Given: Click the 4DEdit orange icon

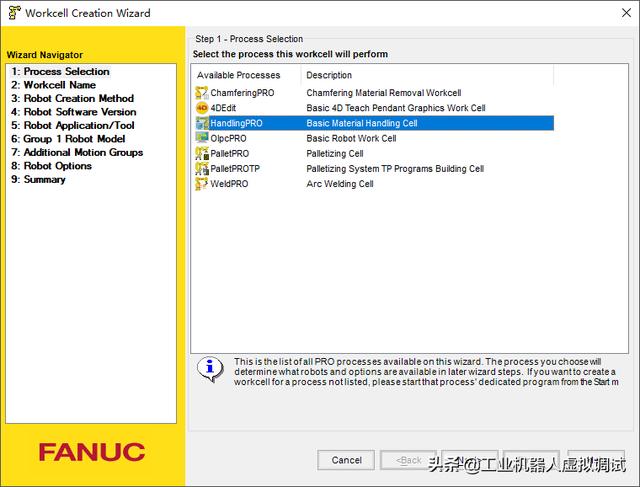Looking at the screenshot, I should click(x=202, y=108).
